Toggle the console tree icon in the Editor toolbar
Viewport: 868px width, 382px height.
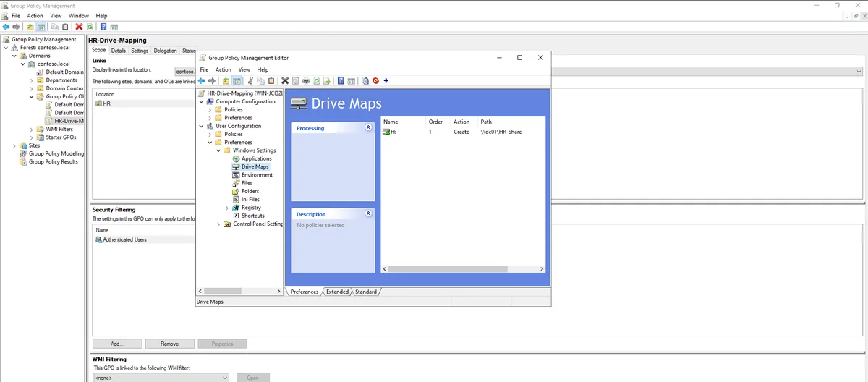coord(236,80)
